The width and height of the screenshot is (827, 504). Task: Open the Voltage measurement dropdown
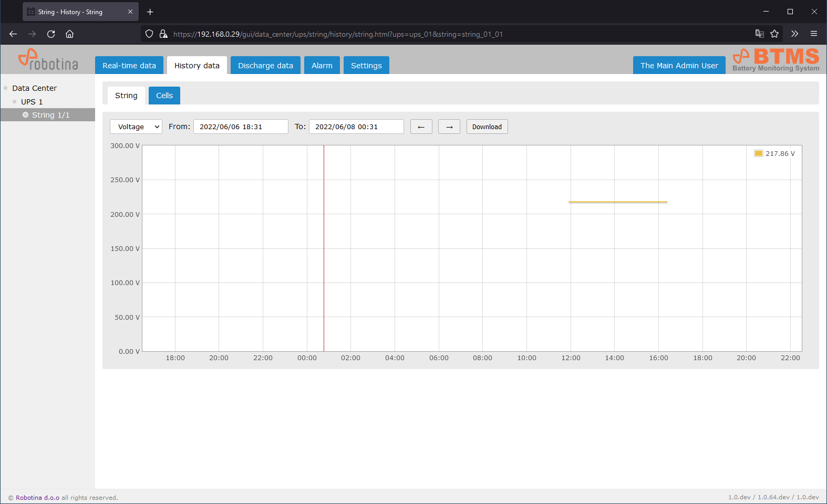point(136,127)
